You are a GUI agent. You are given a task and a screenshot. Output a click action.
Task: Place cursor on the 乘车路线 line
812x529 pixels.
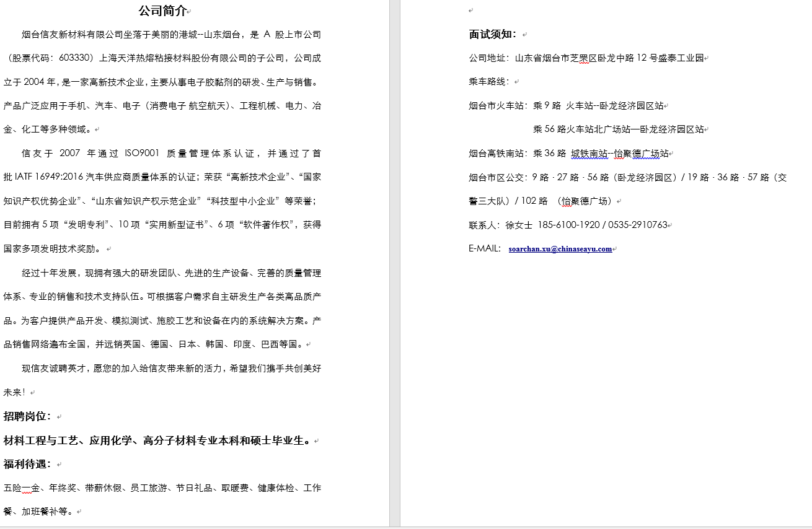coord(488,82)
